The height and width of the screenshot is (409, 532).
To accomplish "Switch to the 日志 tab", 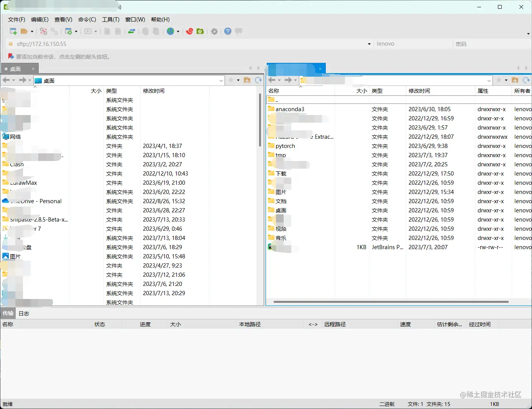I will point(24,314).
